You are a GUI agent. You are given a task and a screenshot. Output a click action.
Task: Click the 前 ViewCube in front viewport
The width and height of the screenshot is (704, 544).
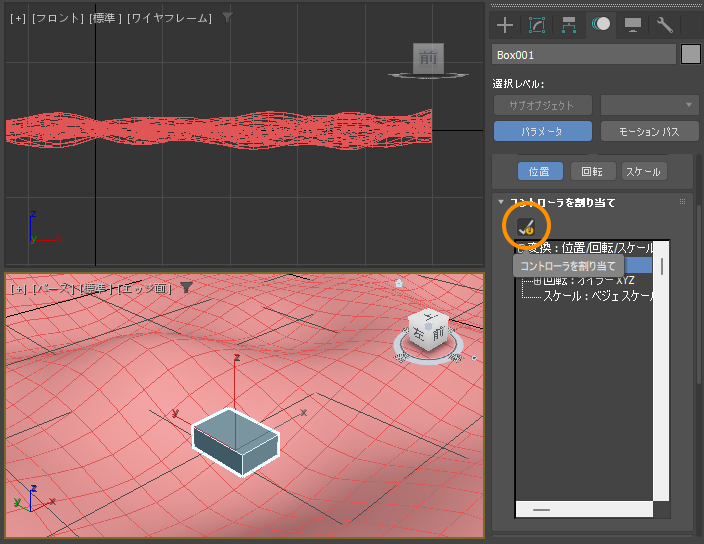[428, 58]
